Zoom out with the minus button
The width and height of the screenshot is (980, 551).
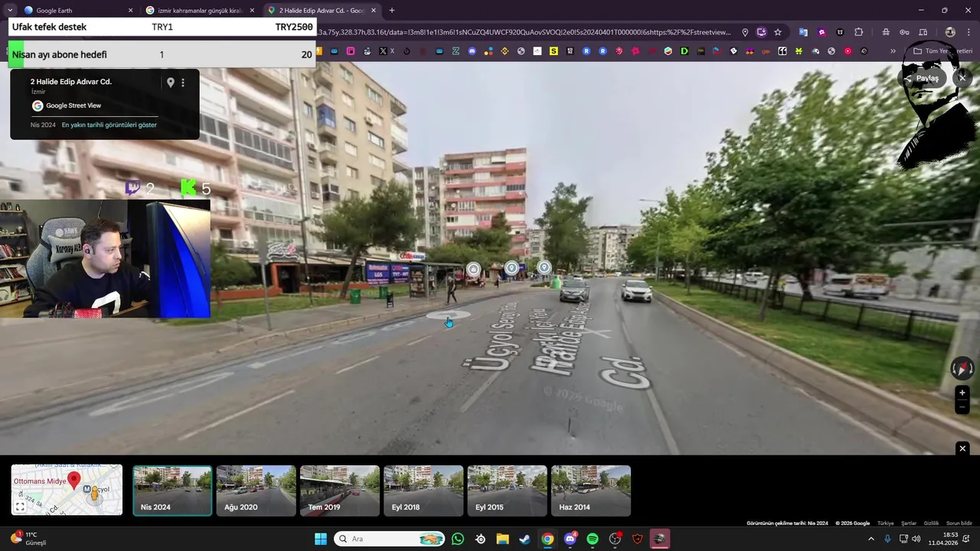coord(962,407)
